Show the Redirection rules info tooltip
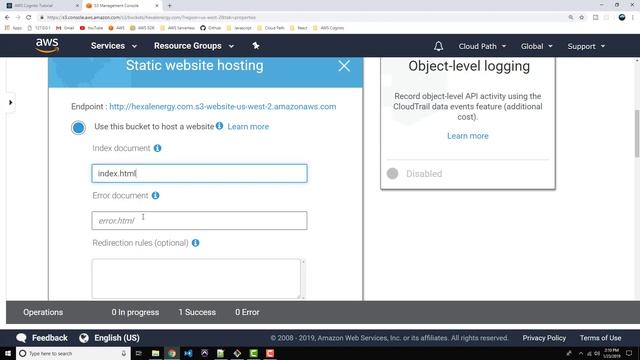This screenshot has height=360, width=640. coord(196,243)
